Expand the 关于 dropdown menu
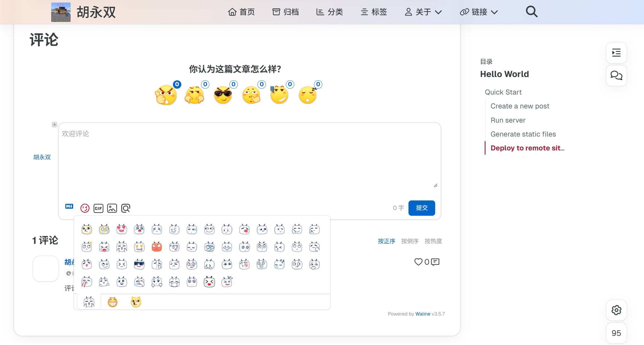Viewport: 644px width, 345px height. click(423, 12)
